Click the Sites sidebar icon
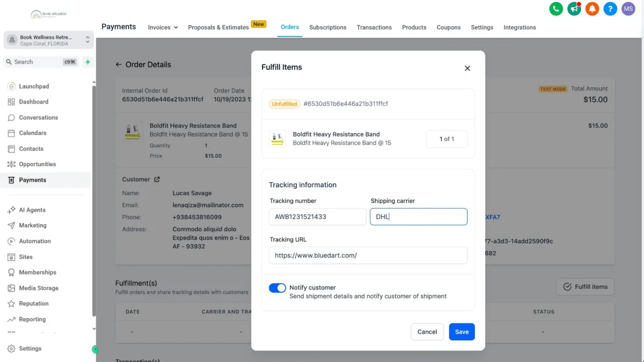Screen dimensions: 644x362 [11, 257]
